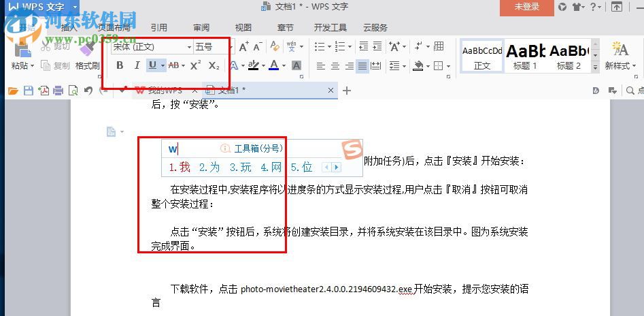Click the line spacing icon
Image resolution: width=644 pixels, height=316 pixels.
click(x=394, y=65)
